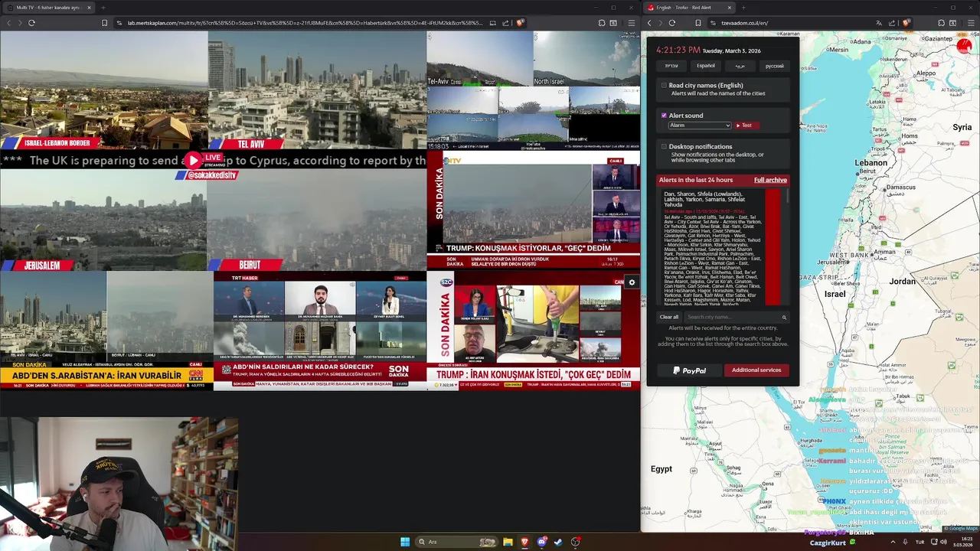Clear all selected cities
The height and width of the screenshot is (551, 980).
pos(669,317)
